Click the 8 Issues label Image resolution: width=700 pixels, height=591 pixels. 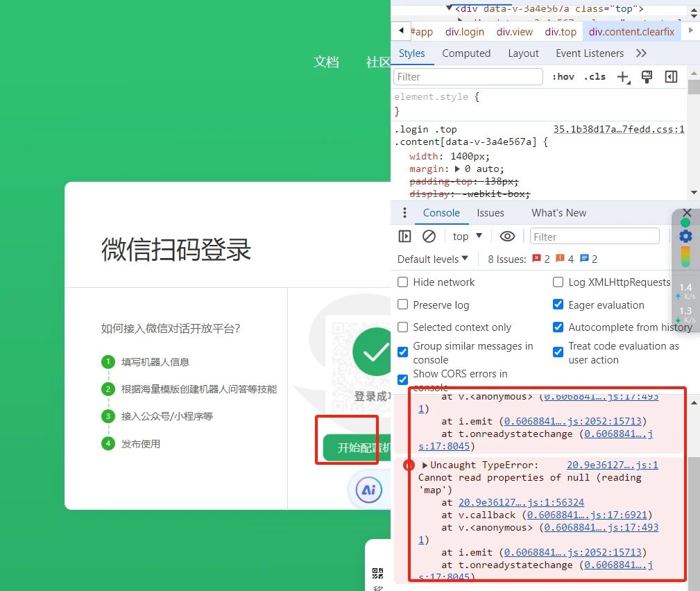[507, 259]
